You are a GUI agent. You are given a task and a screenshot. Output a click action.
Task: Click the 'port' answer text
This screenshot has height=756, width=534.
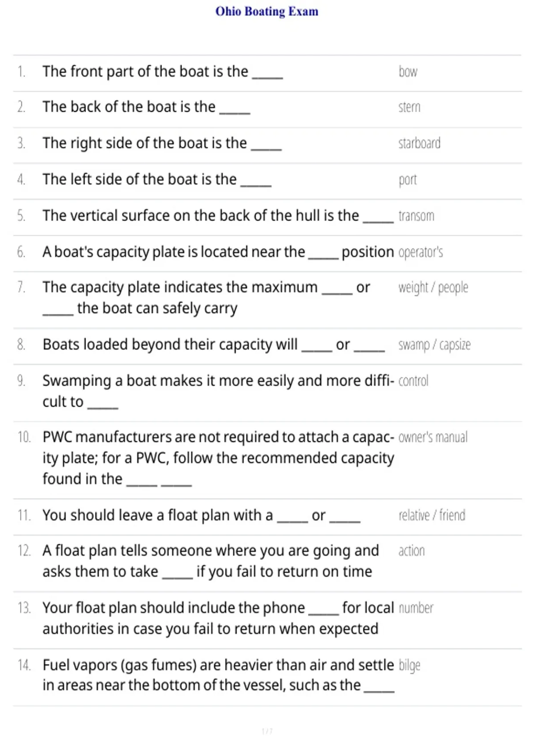coord(408,180)
